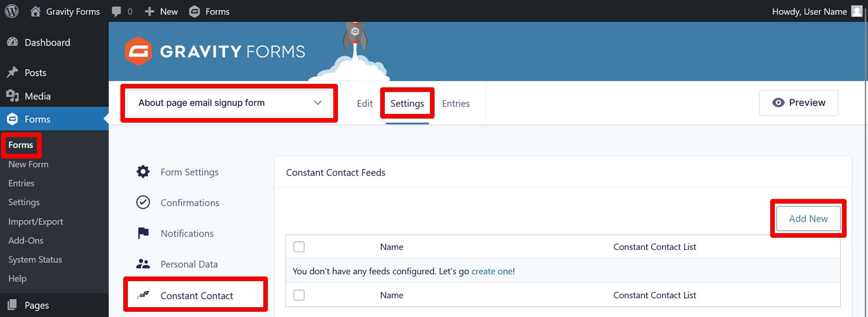Click Gravity Forms icon in admin bar

coord(195,12)
